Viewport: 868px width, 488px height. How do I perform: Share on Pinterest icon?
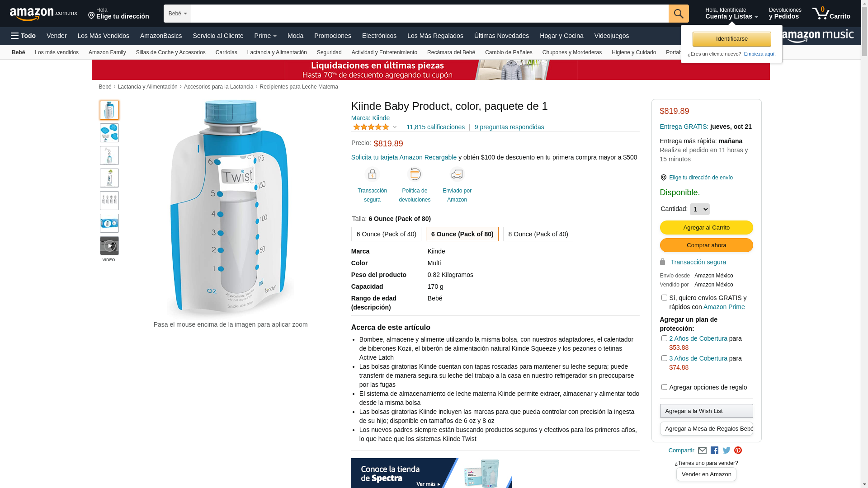click(738, 450)
